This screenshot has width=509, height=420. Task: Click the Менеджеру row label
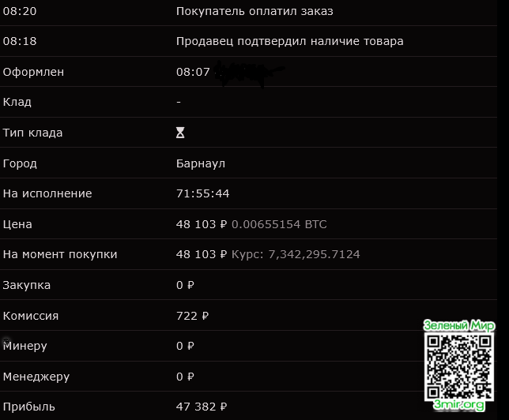click(35, 377)
